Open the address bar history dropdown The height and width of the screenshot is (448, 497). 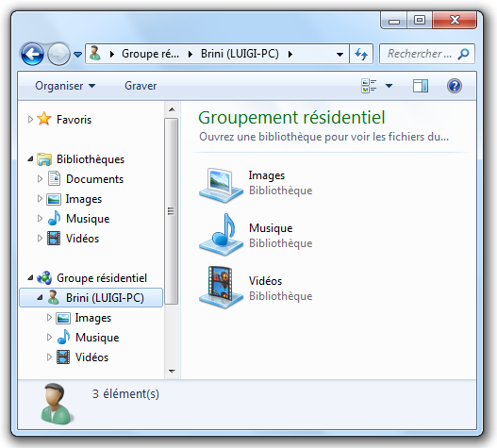click(x=340, y=55)
